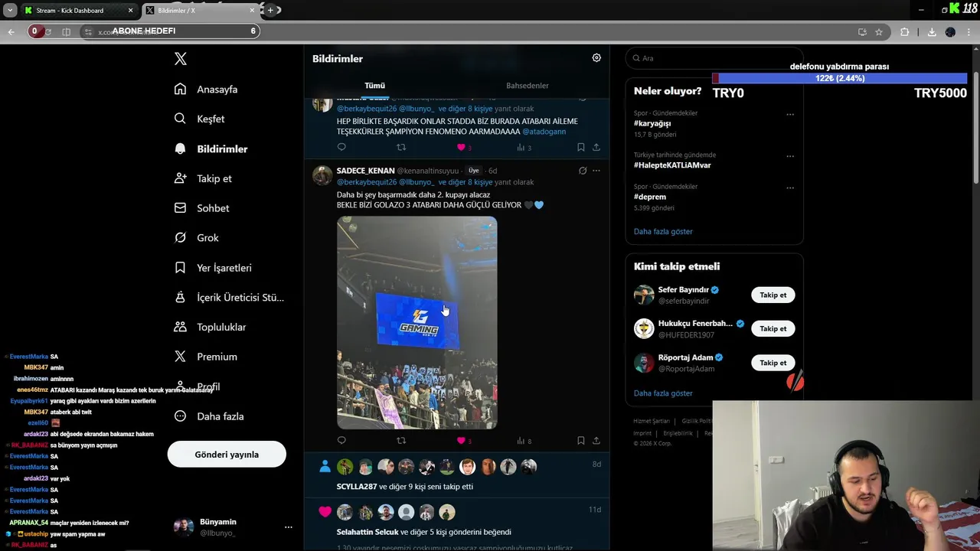Open browser downloads icon
Screen dimensions: 980x551
click(932, 32)
